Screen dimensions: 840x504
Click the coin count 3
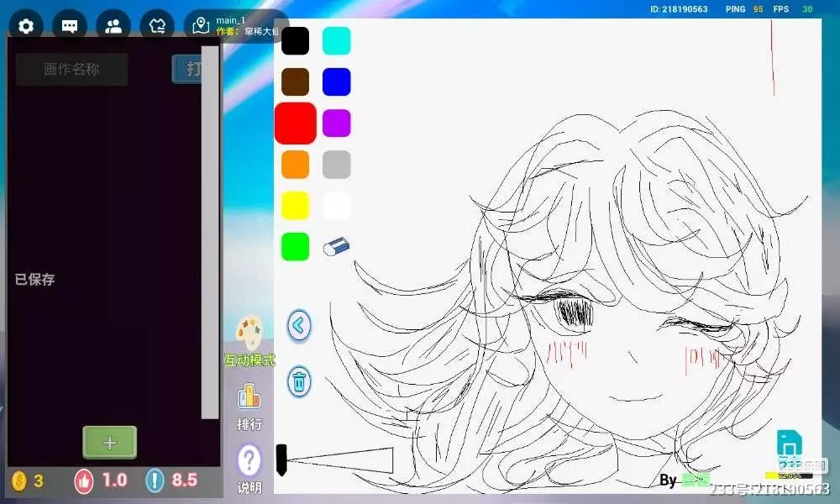pos(38,480)
